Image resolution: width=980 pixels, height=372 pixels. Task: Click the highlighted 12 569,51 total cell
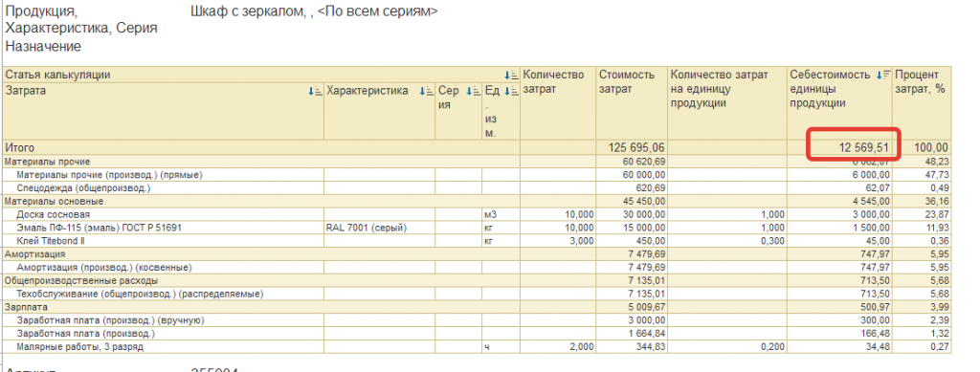[852, 148]
